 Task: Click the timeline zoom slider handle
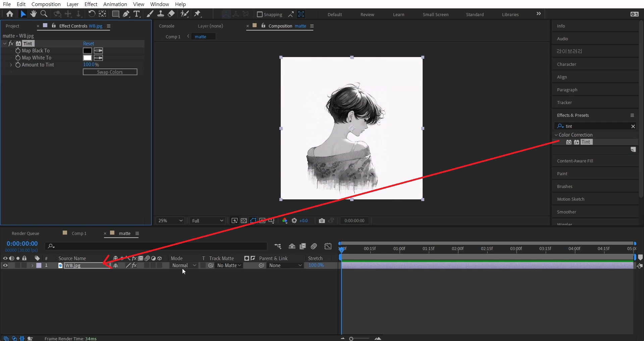(351, 339)
